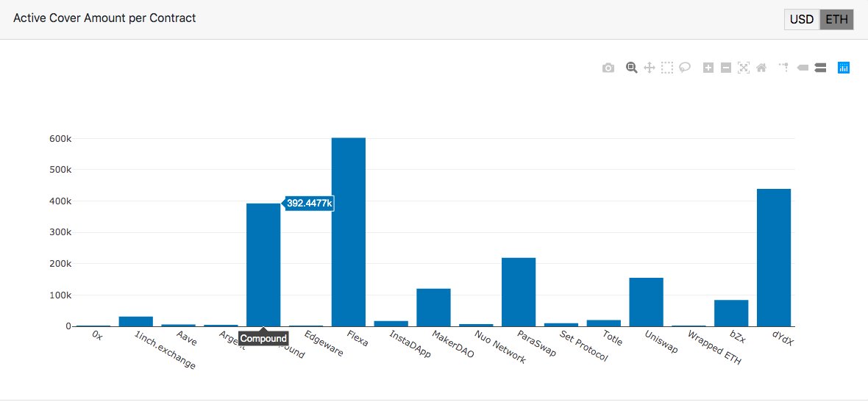Click the InstaDApp bar
Image resolution: width=868 pixels, height=402 pixels.
391,323
